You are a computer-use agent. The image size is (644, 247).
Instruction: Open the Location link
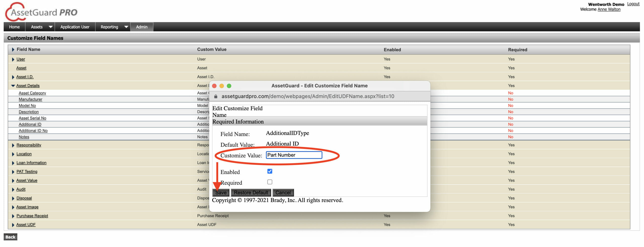point(24,154)
